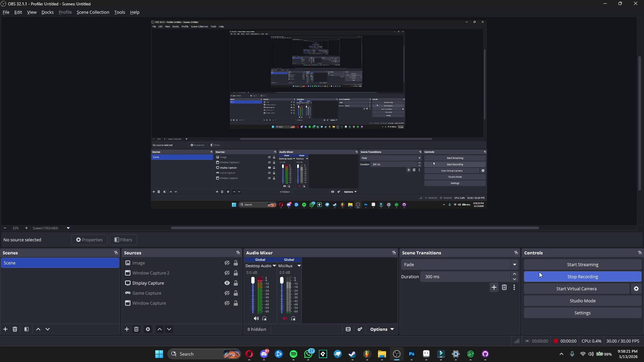Open the preview scaling dropdown arrow
Viewport: 644px width, 362px height.
point(68,228)
